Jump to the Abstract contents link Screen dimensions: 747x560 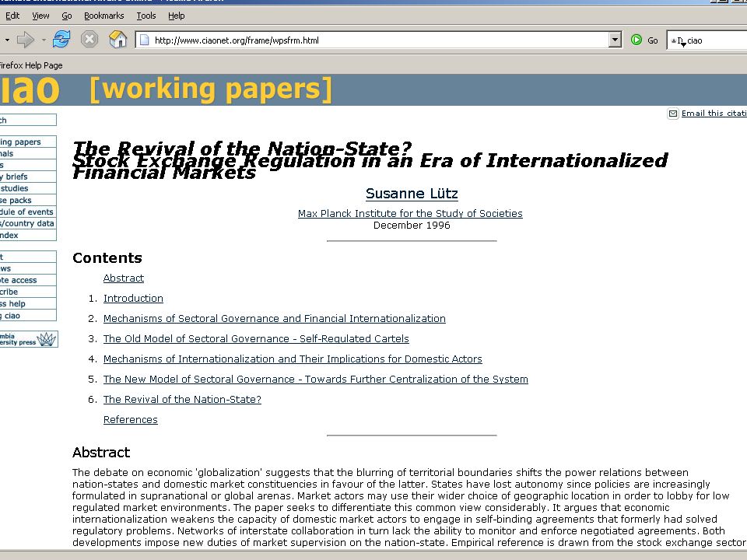[124, 278]
